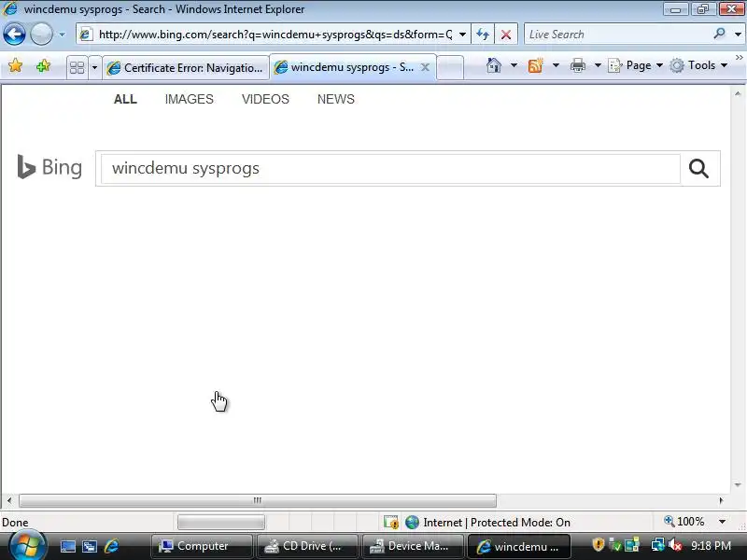Image resolution: width=747 pixels, height=560 pixels.
Task: Switch to NEWS results
Action: (336, 99)
